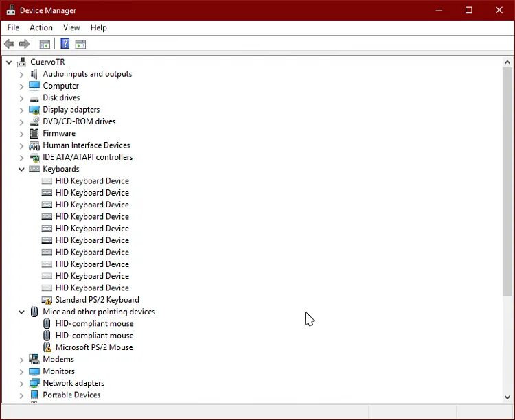Click the Device Manager title bar icon
The height and width of the screenshot is (420, 515).
tap(11, 10)
